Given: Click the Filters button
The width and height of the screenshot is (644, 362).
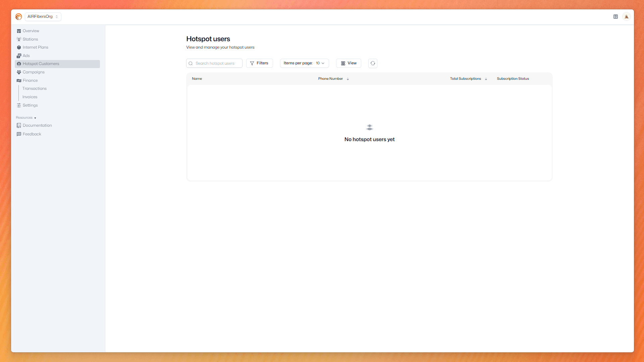Looking at the screenshot, I should (259, 63).
